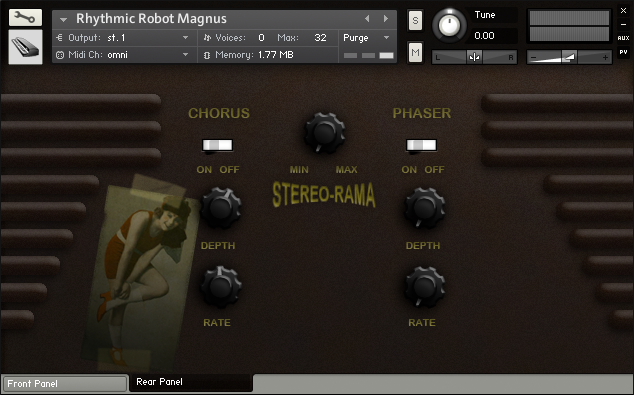The width and height of the screenshot is (634, 395).
Task: Click the Memory 1.77 MB readout
Action: coord(276,55)
